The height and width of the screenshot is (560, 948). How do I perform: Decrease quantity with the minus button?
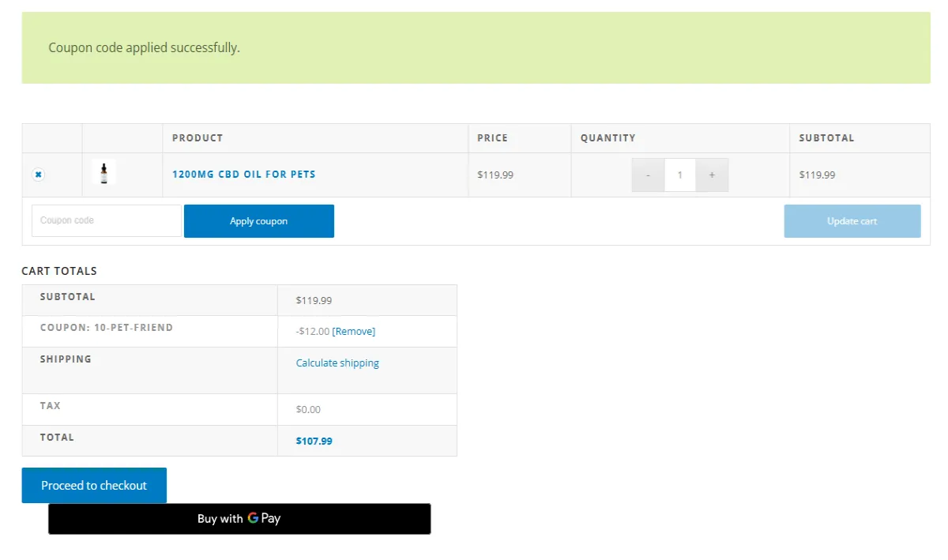pyautogui.click(x=648, y=175)
